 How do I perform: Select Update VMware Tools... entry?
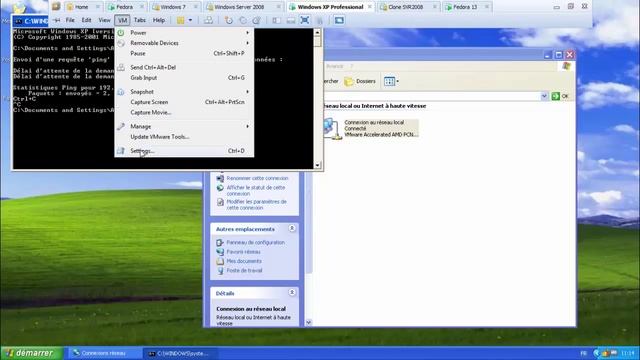(x=184, y=137)
